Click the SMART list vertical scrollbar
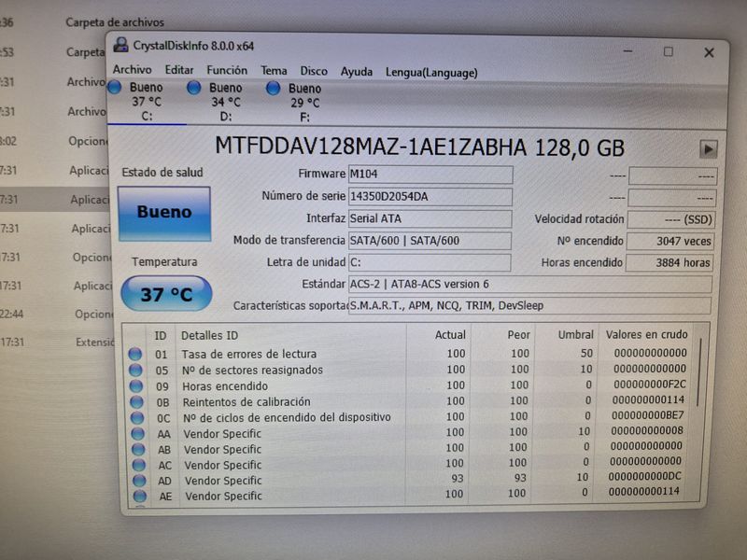The height and width of the screenshot is (560, 747). tap(698, 372)
